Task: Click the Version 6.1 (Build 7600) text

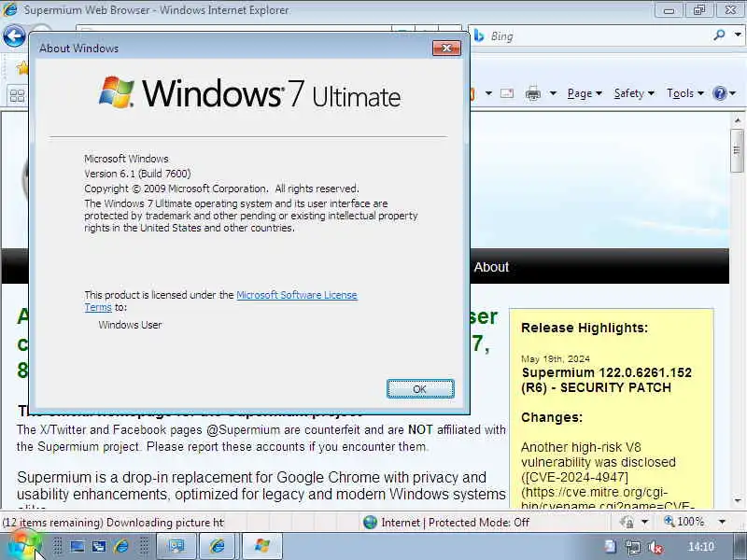Action: [137, 174]
